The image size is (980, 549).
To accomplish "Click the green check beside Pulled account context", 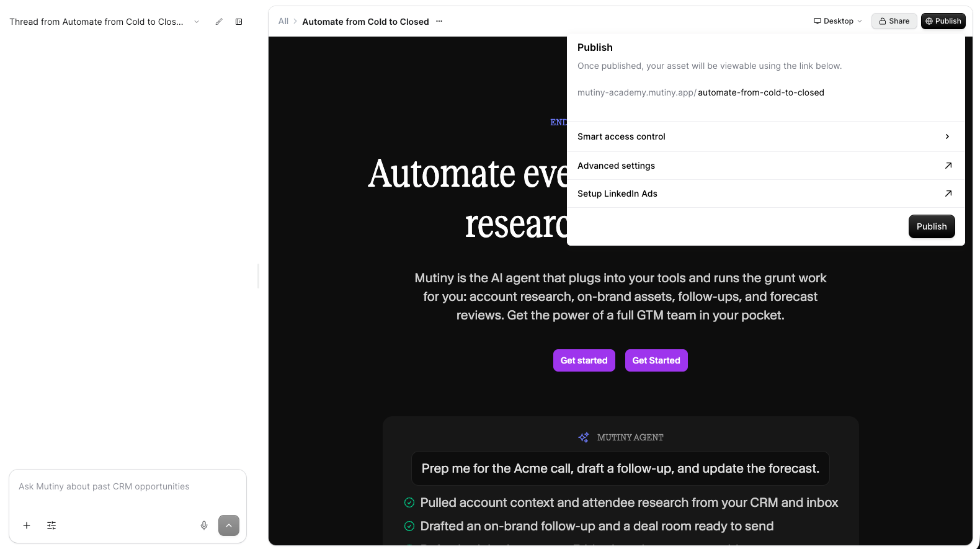I will click(409, 502).
